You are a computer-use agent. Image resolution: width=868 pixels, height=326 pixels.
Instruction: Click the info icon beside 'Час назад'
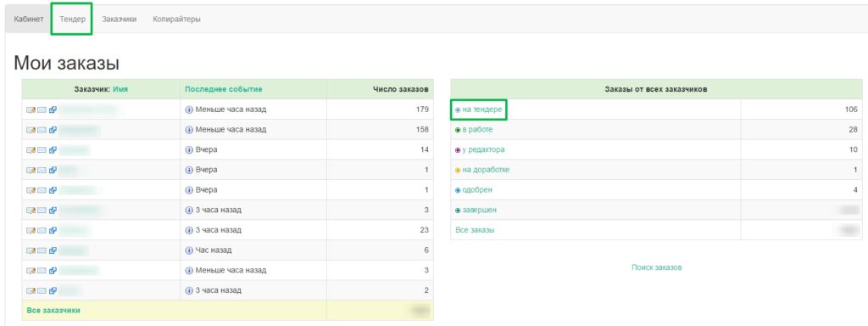(x=189, y=250)
